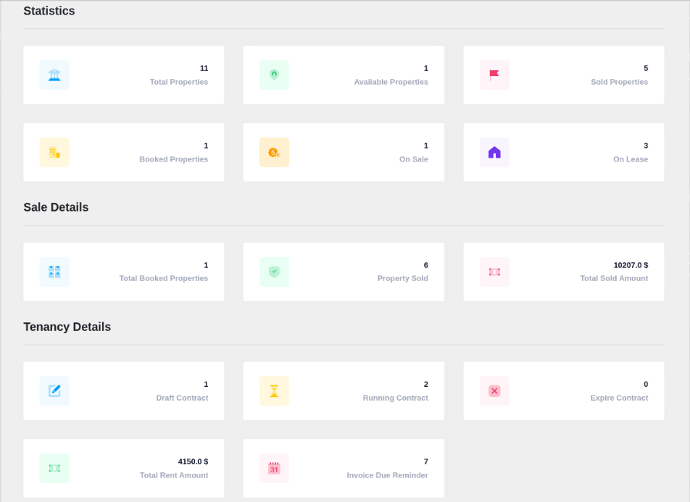690x502 pixels.
Task: Click the On Sale orange icon
Action: pyautogui.click(x=274, y=152)
